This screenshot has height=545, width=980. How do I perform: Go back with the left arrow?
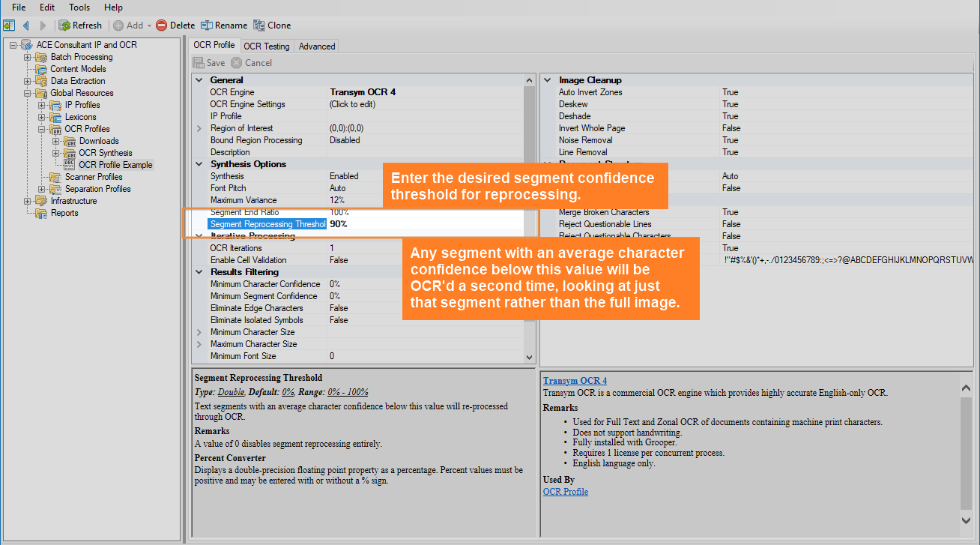point(26,25)
